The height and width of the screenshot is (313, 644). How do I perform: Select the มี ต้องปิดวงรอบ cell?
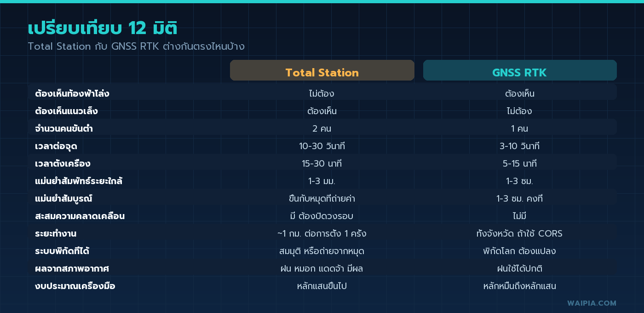click(322, 216)
